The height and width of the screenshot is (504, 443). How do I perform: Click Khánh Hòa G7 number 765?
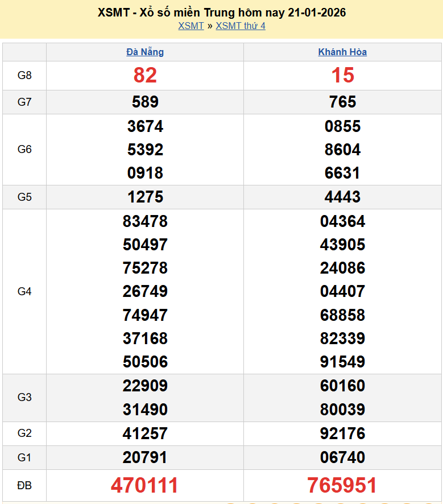pos(342,102)
